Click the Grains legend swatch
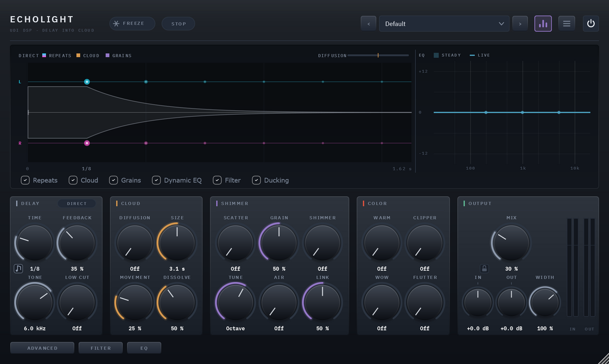This screenshot has width=609, height=364. [x=108, y=55]
